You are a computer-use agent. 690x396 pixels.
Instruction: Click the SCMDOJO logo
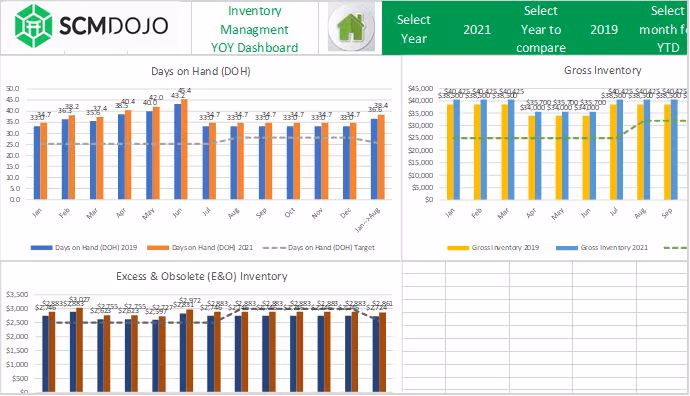click(92, 26)
